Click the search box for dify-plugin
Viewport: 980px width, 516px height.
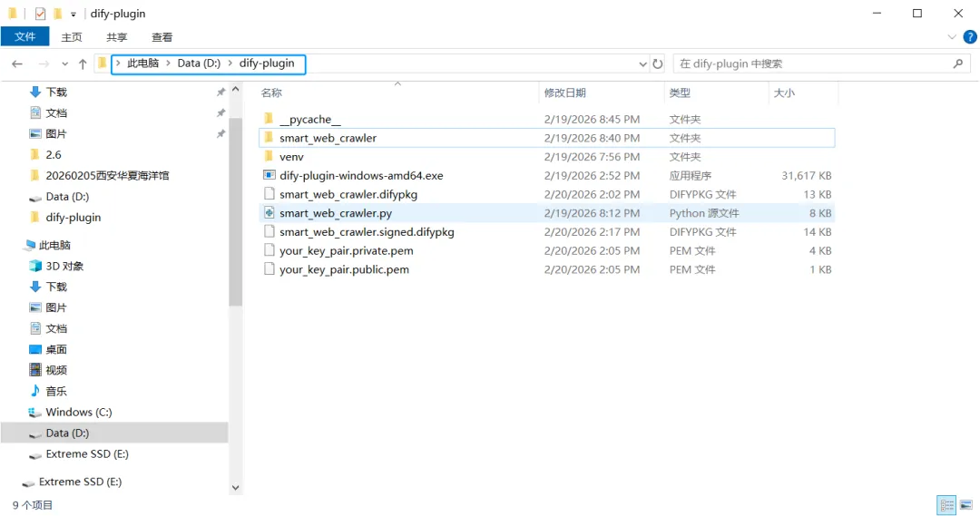point(822,63)
